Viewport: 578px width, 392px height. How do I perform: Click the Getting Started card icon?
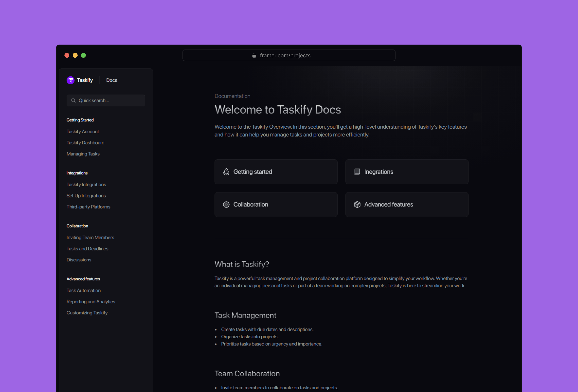pyautogui.click(x=226, y=171)
